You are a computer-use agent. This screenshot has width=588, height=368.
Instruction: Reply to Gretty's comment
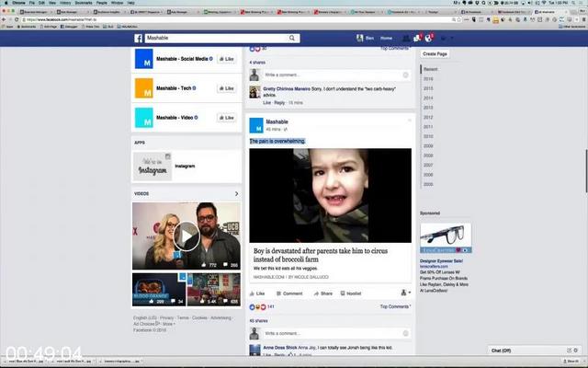279,103
